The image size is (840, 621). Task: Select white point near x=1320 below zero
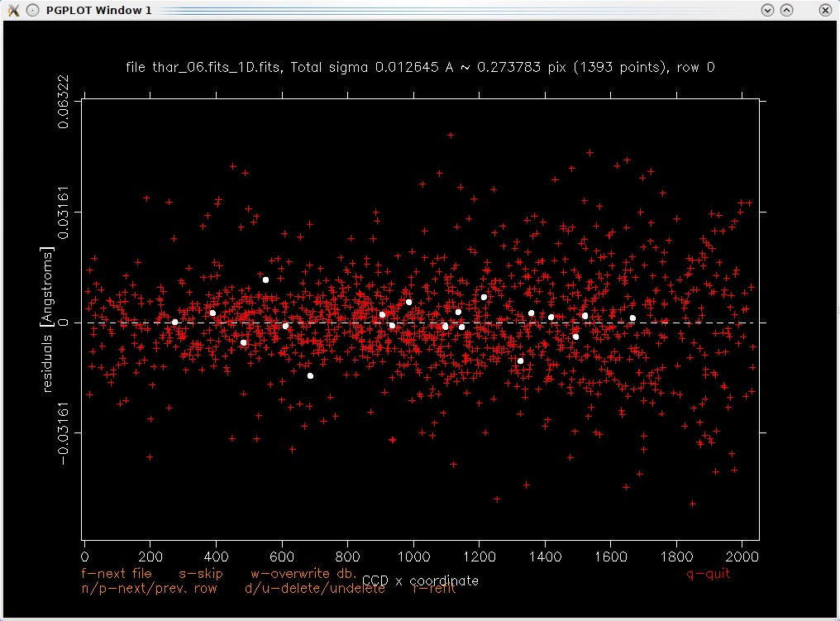click(x=520, y=361)
